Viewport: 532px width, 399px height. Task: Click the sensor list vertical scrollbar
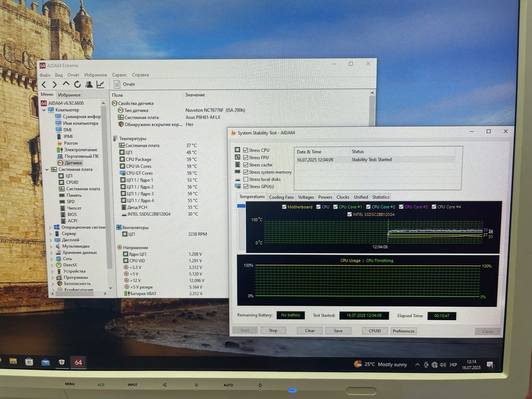coord(372,110)
